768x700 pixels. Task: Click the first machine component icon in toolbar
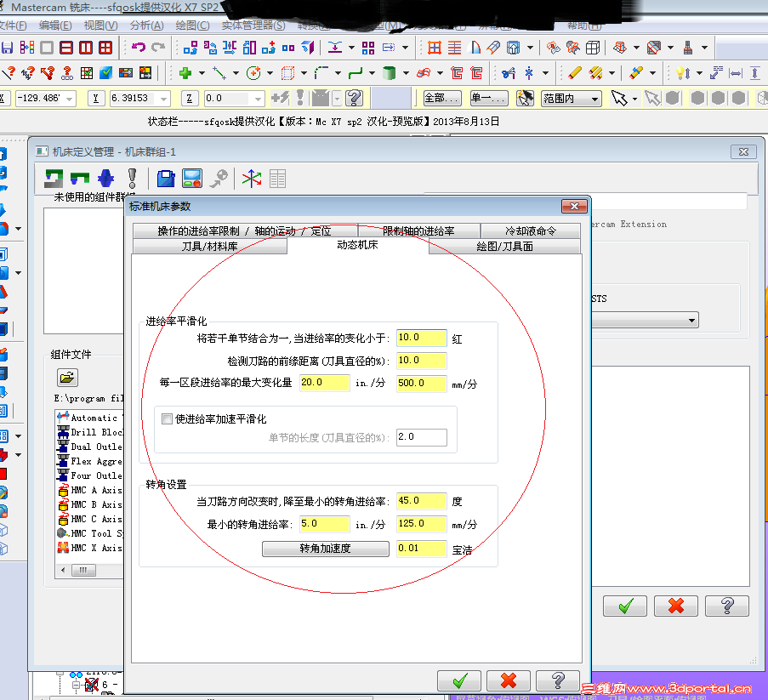coord(54,179)
